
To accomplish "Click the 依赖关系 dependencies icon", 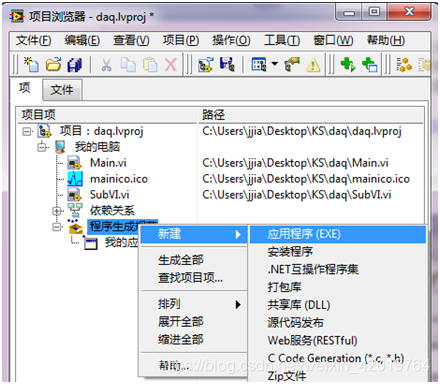I will click(x=75, y=210).
